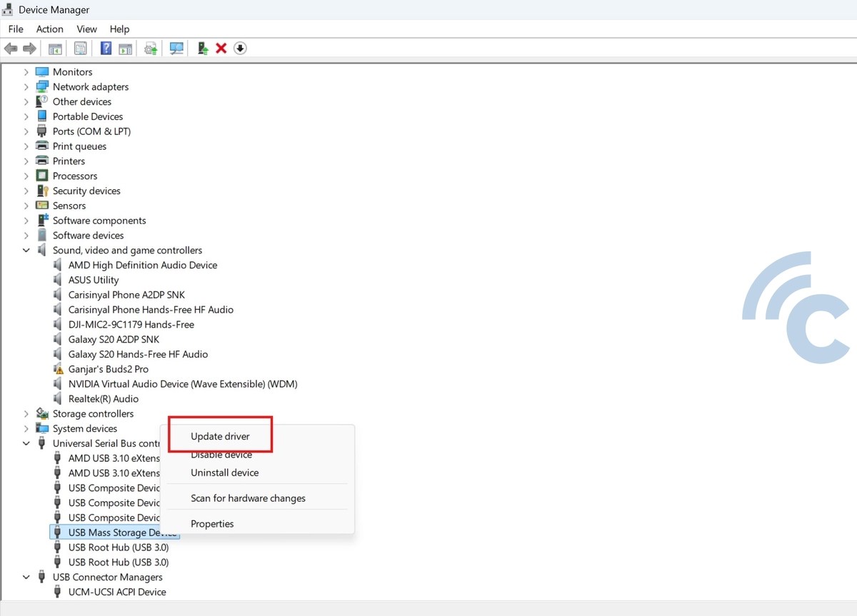The image size is (857, 616).
Task: Select Galaxy S20 Hands-Free HF Audio
Action: [138, 354]
